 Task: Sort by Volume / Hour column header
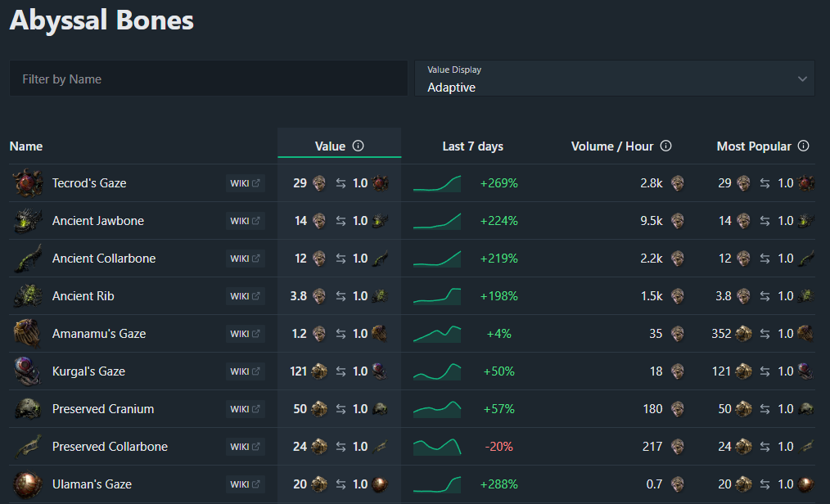tap(612, 146)
